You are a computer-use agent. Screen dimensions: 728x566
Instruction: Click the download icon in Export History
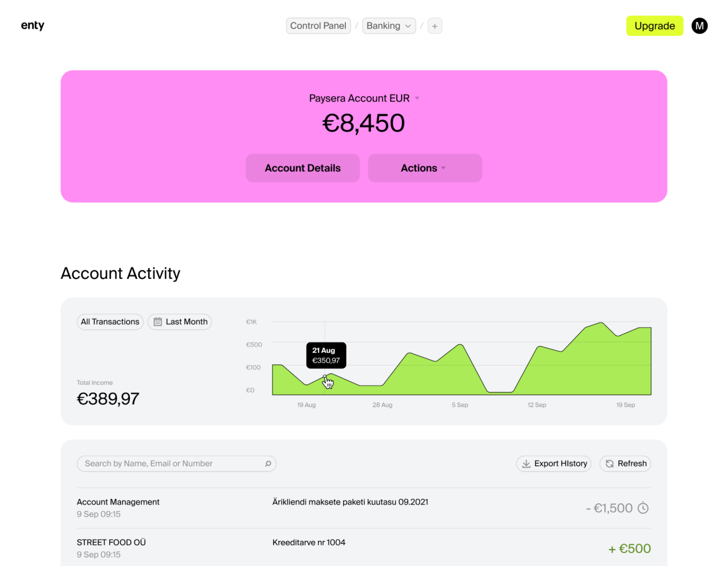coord(526,464)
